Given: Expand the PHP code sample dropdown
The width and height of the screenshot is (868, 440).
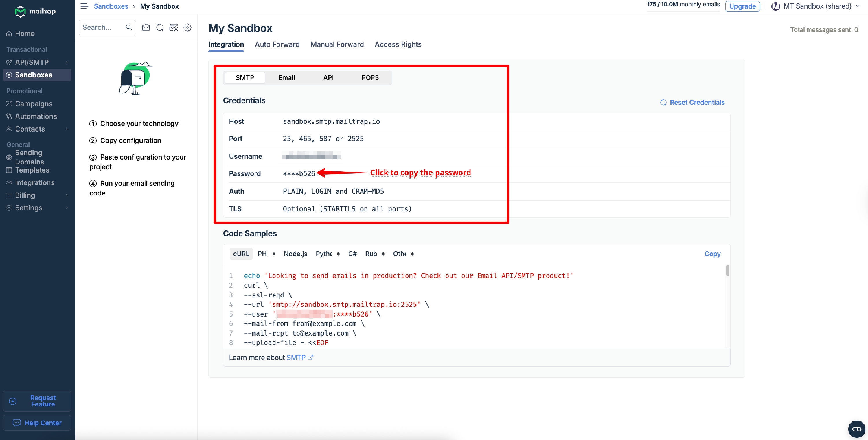Looking at the screenshot, I should [266, 254].
